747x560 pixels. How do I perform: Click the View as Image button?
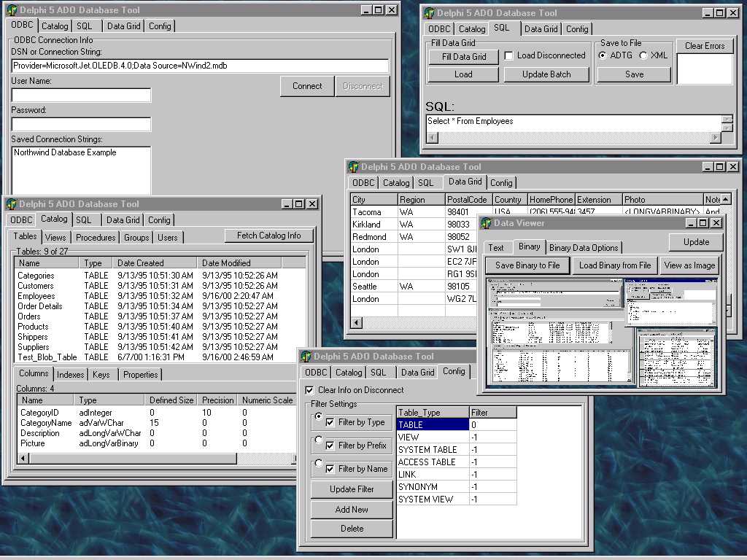[689, 265]
